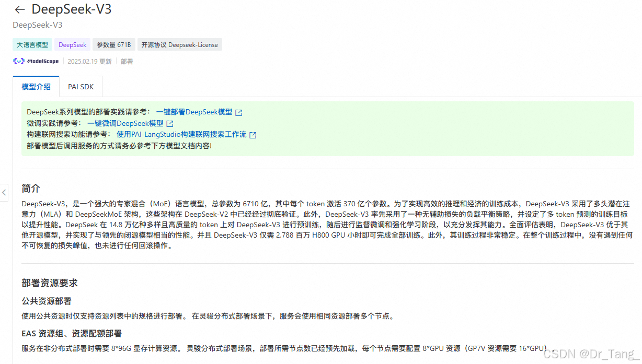The image size is (642, 364).
Task: Open external link icon after 使用PAI-LangStudio构建联网搜索工作流
Action: click(253, 135)
